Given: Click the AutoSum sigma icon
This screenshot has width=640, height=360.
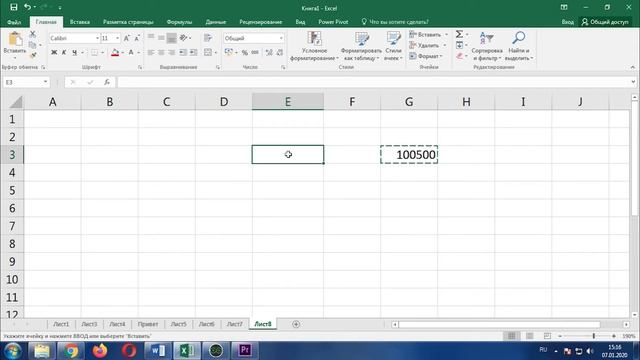Looking at the screenshot, I should click(x=459, y=34).
